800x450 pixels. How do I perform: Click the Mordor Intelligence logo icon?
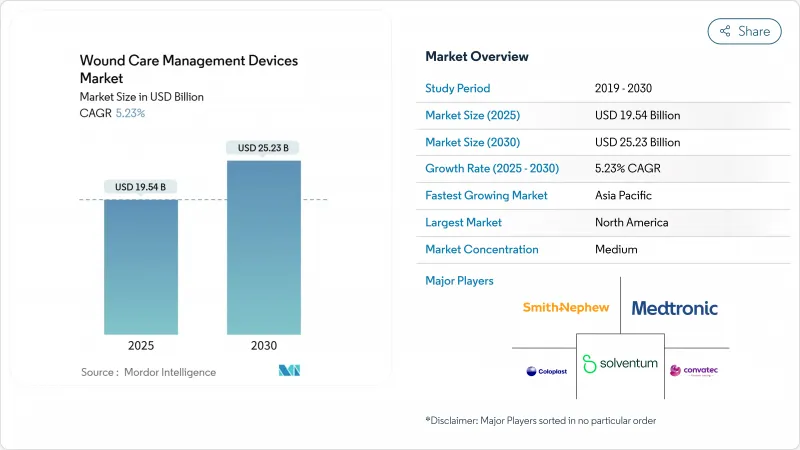pyautogui.click(x=290, y=372)
